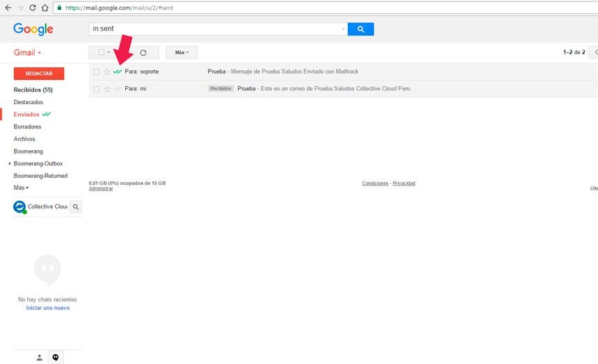Open Archivos label
The image size is (598, 364).
tap(24, 139)
